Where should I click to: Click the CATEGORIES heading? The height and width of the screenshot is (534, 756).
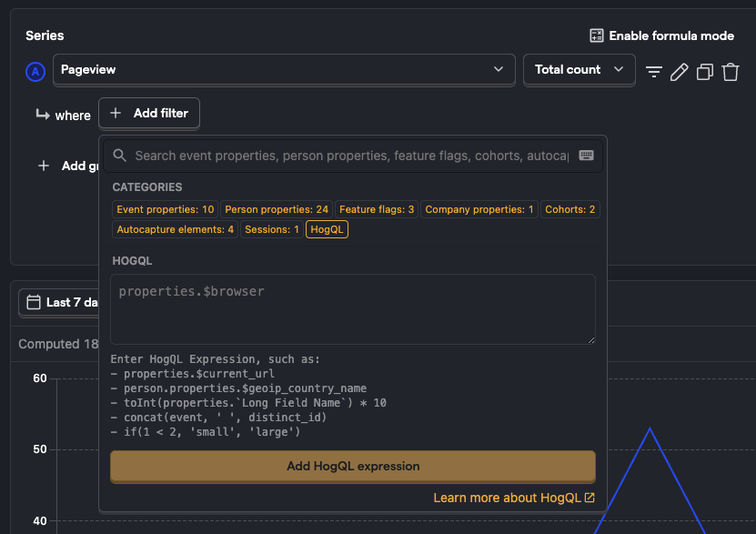(x=147, y=187)
